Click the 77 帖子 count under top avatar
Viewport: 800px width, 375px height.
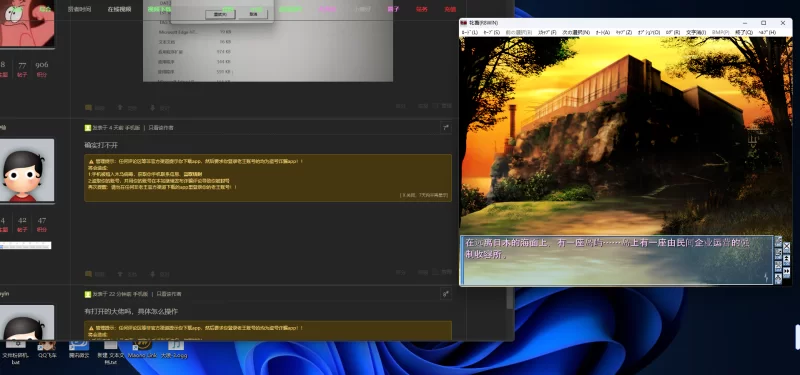click(22, 69)
